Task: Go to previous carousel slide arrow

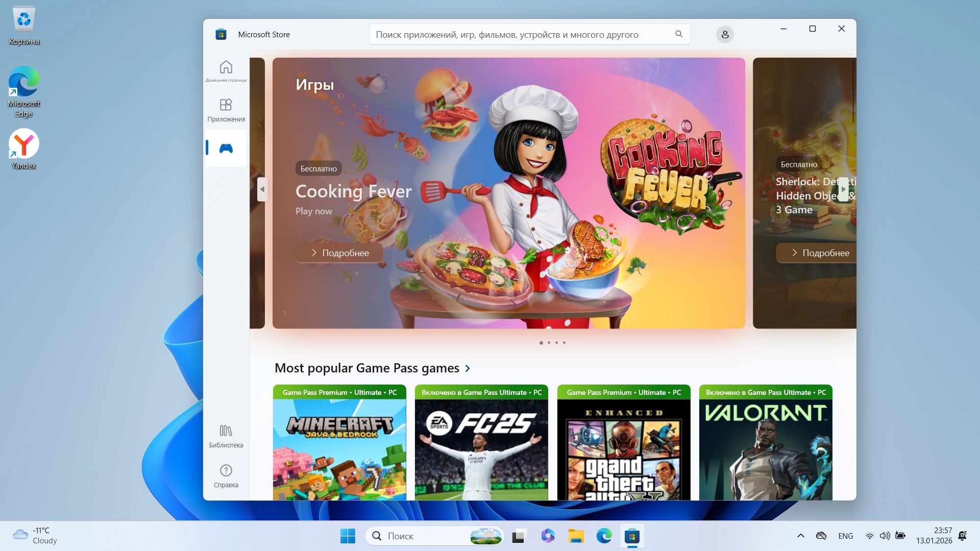Action: pos(262,189)
